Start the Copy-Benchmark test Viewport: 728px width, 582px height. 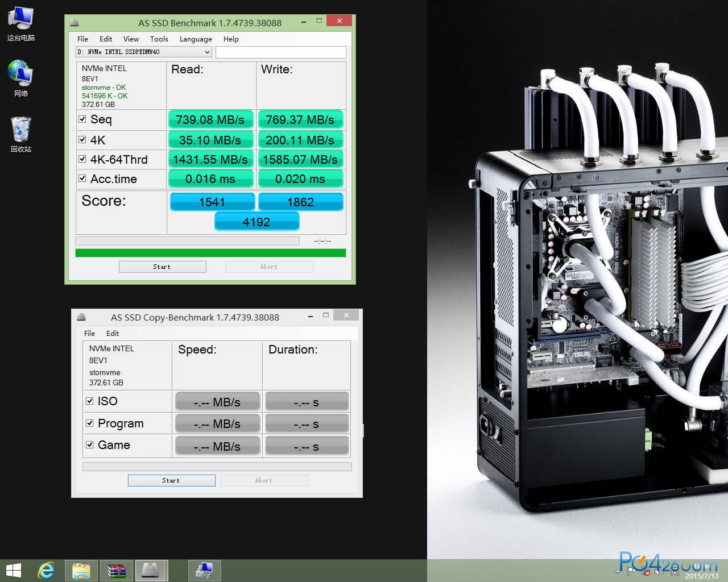tap(171, 480)
